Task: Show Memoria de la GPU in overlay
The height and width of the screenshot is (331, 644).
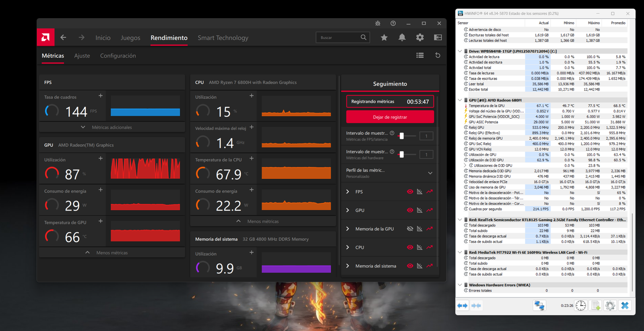Action: tap(410, 229)
